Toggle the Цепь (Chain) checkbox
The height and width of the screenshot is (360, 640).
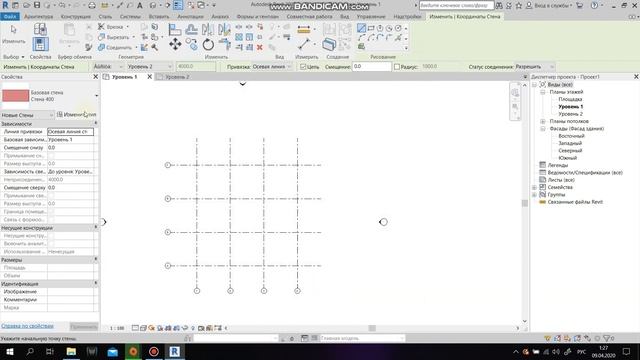[x=303, y=67]
